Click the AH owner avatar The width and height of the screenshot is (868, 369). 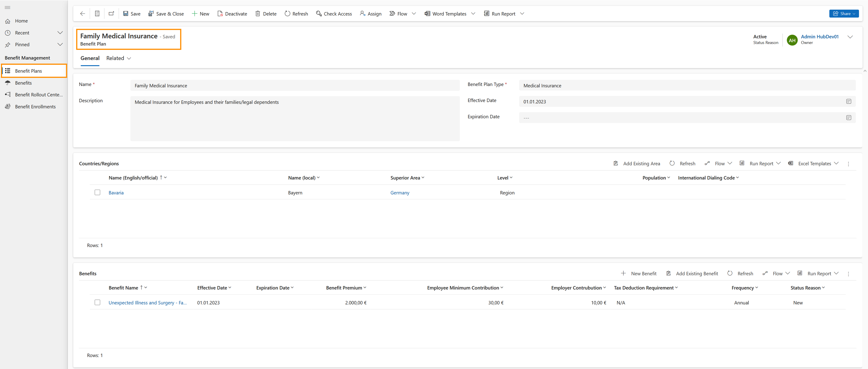[792, 40]
